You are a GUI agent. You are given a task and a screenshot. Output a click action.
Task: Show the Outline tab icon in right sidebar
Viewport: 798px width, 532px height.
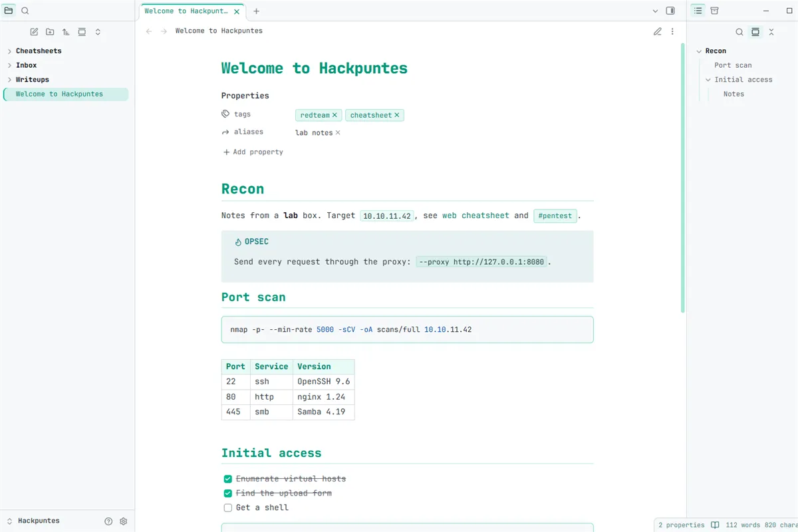click(698, 11)
